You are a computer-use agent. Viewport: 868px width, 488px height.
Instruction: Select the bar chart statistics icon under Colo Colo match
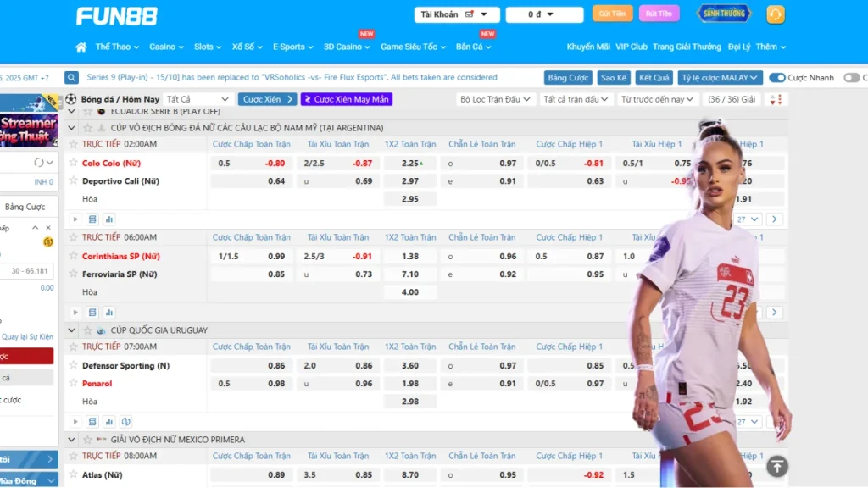tap(108, 219)
